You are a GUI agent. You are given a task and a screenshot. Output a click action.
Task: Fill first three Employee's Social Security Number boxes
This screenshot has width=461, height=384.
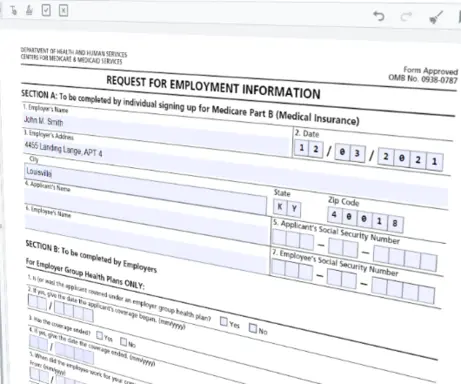[x=292, y=269]
